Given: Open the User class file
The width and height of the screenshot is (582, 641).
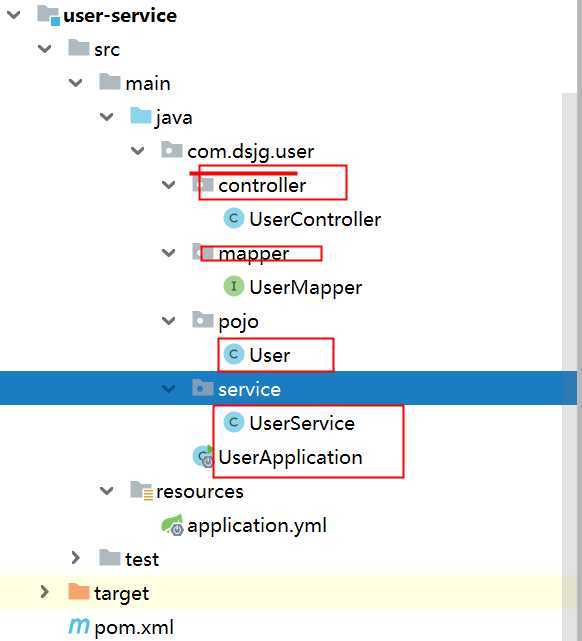Looking at the screenshot, I should coord(270,355).
